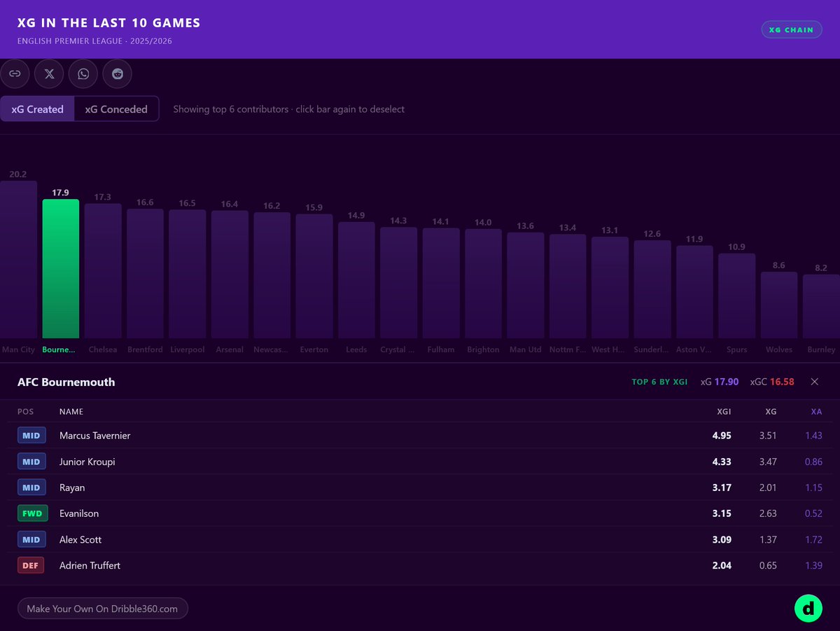The image size is (840, 631).
Task: Click Evanilson's FWD position badge
Action: point(31,513)
